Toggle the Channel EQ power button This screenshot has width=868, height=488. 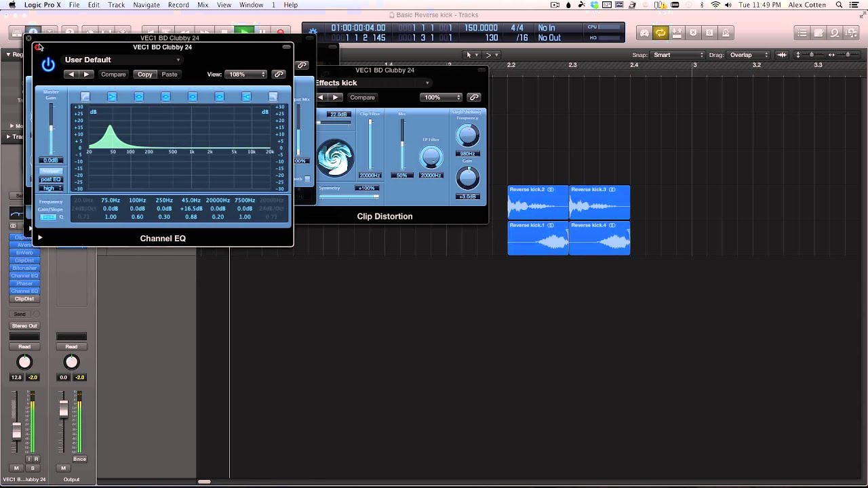coord(48,64)
